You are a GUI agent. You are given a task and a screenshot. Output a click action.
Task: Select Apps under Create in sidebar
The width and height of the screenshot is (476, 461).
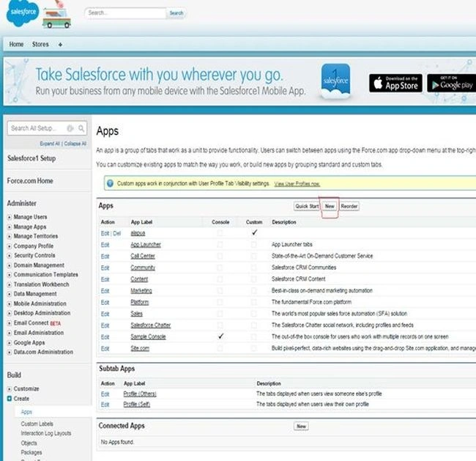click(26, 412)
